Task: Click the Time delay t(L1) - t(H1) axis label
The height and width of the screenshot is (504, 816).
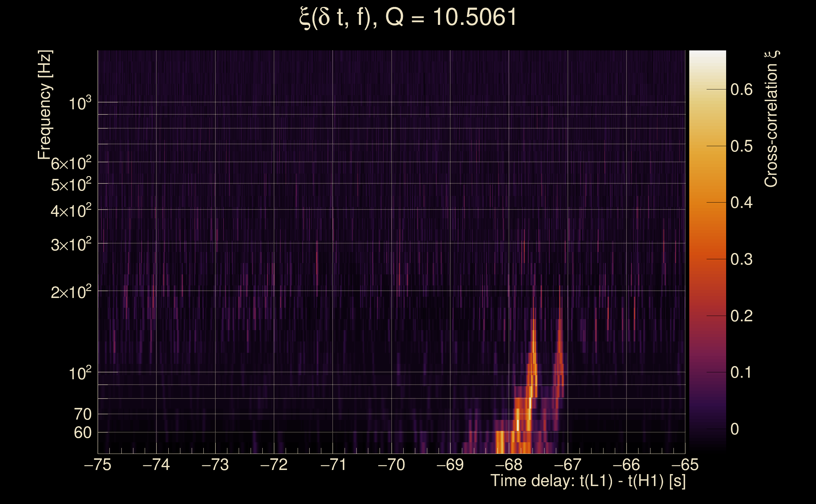Action: 588,481
